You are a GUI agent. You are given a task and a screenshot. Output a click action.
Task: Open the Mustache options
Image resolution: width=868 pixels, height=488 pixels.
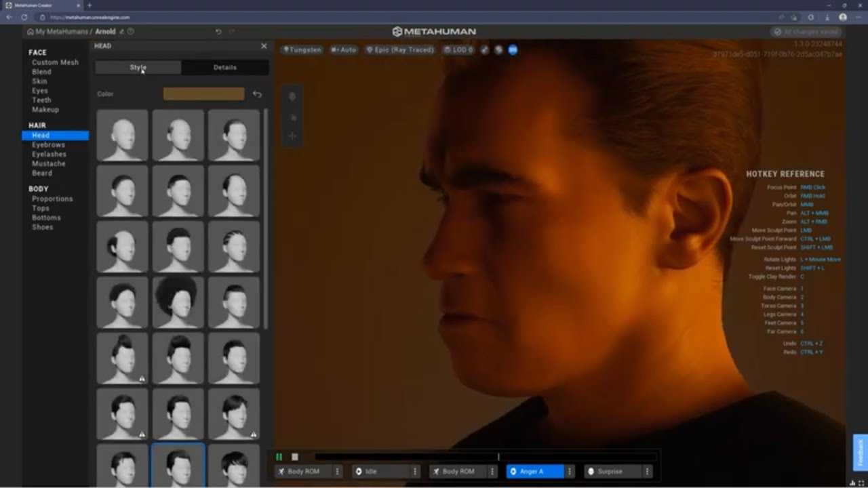[48, 164]
